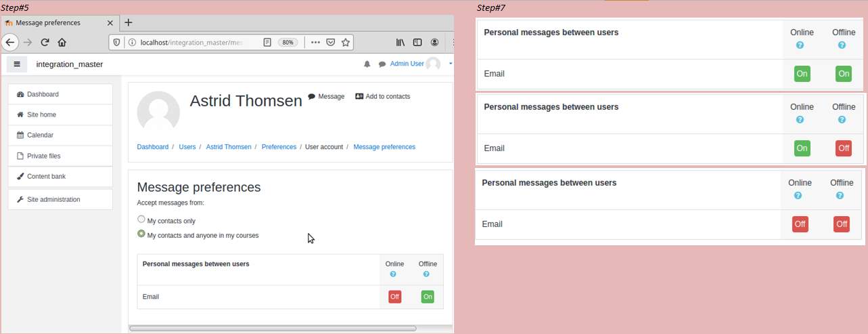Image resolution: width=868 pixels, height=334 pixels.
Task: Toggle Offline On in the Step#7 panel with both On
Action: tap(844, 74)
